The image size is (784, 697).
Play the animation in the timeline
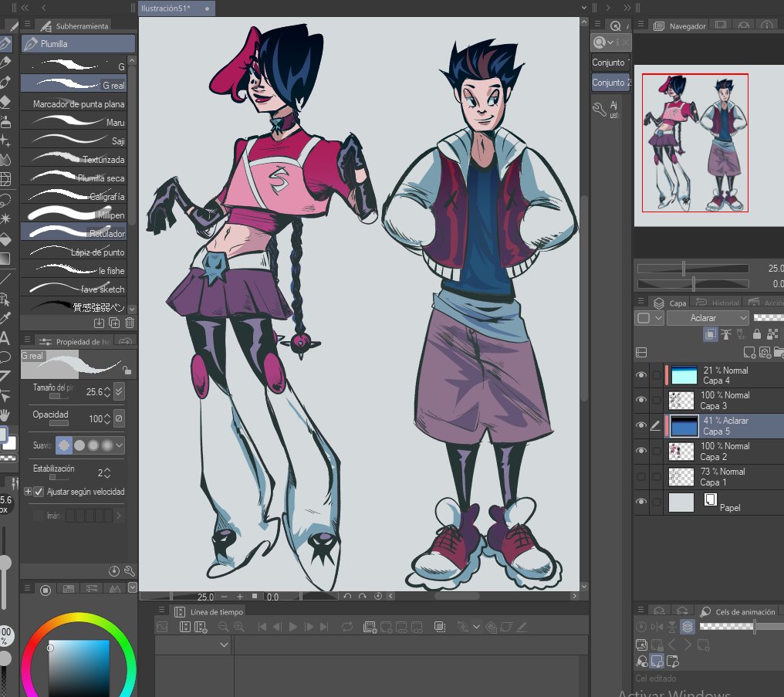click(293, 627)
